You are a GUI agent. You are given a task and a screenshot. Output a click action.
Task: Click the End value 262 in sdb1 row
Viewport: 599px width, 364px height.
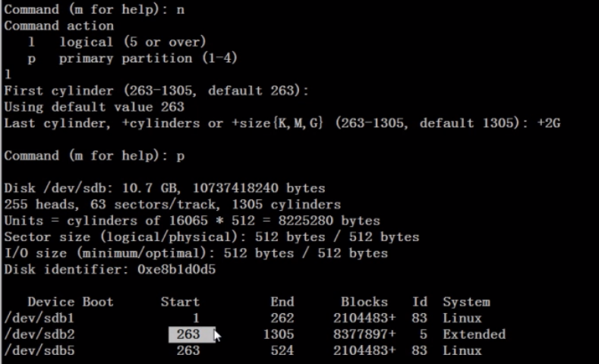[x=282, y=318]
